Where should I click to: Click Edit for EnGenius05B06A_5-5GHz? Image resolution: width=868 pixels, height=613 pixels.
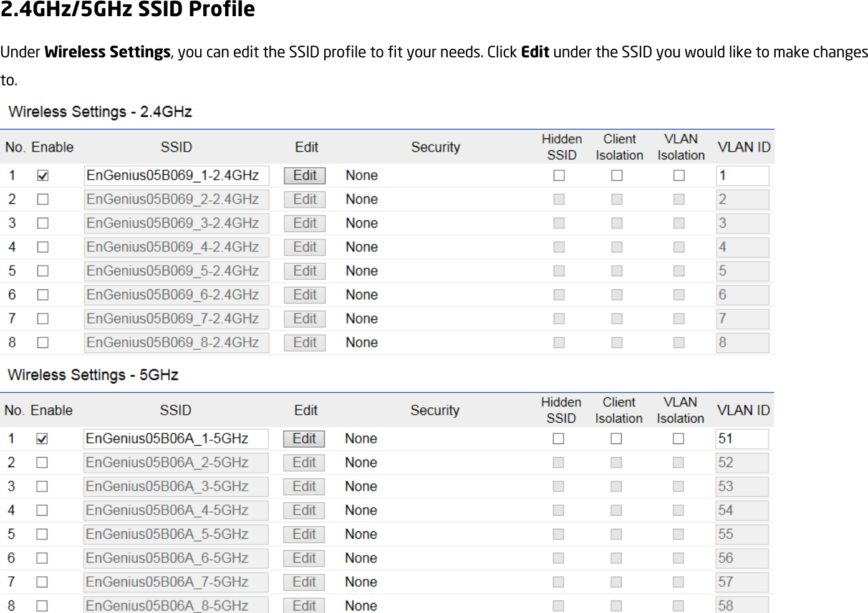pos(304,534)
